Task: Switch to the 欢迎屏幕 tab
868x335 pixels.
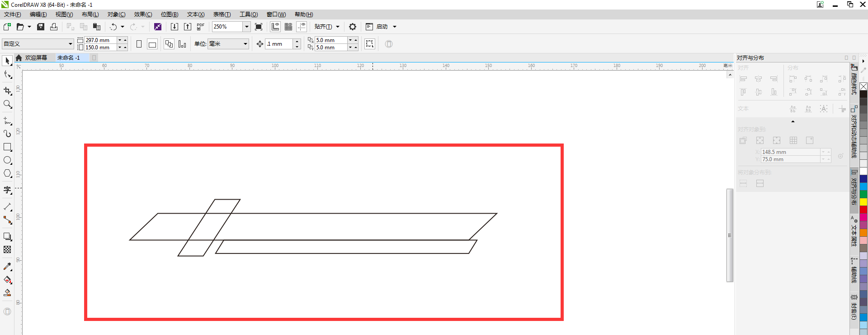Action: click(x=36, y=57)
